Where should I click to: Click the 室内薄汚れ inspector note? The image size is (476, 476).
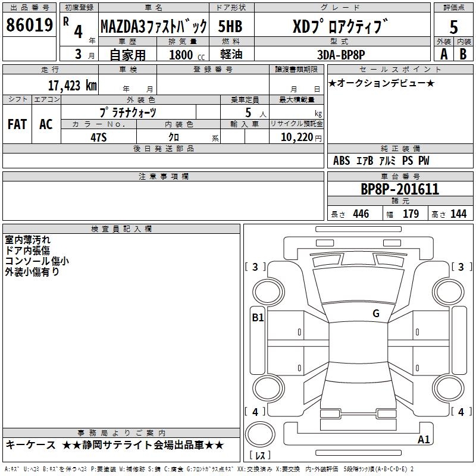[x=27, y=240]
